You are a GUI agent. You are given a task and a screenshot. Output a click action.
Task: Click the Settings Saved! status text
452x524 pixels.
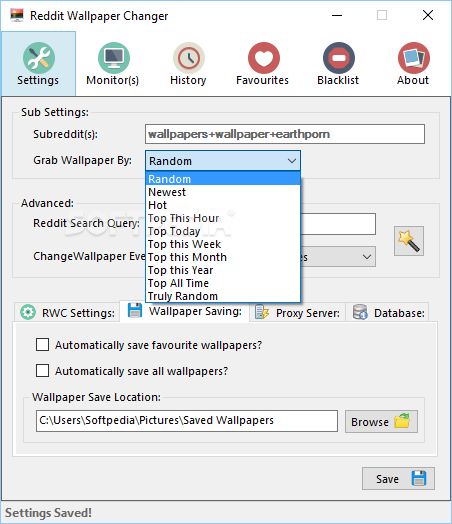point(48,513)
